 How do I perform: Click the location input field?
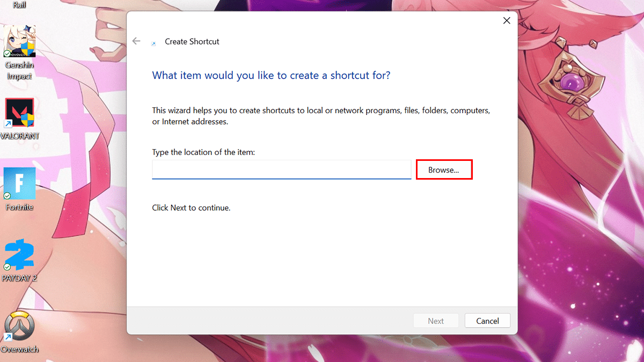coord(281,169)
